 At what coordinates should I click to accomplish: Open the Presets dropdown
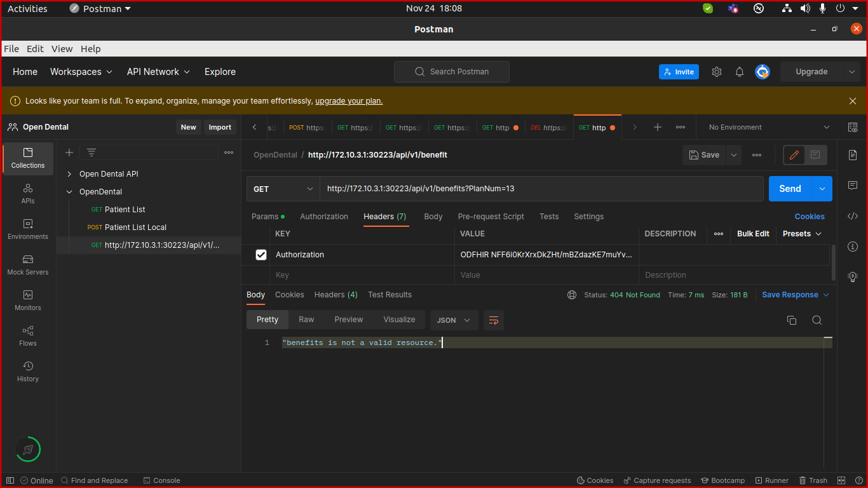click(x=802, y=234)
